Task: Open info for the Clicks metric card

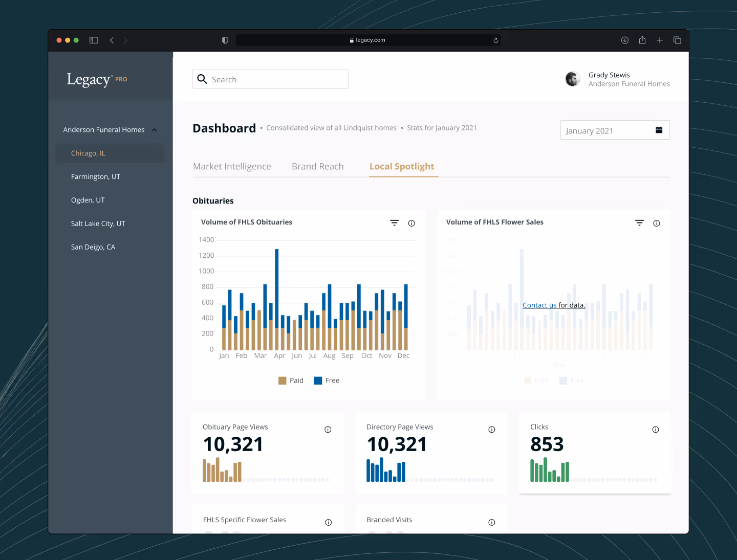Action: (x=656, y=430)
